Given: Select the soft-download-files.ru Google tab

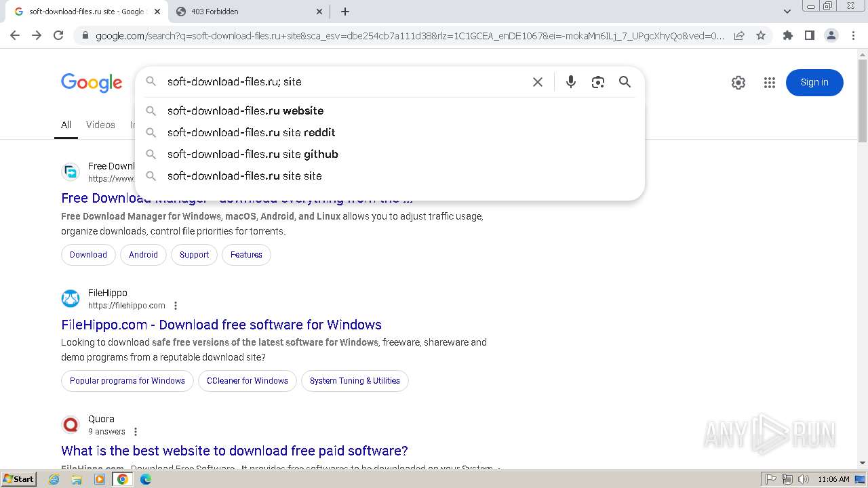Looking at the screenshot, I should (x=87, y=12).
